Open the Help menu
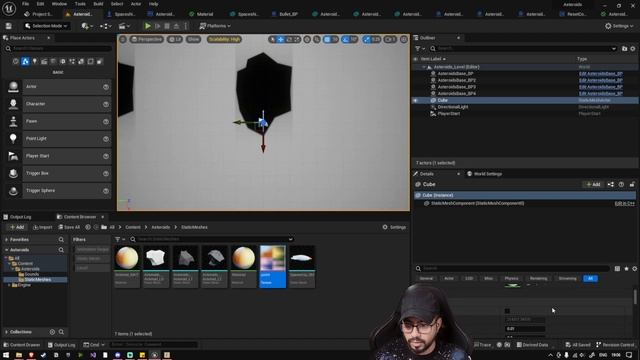This screenshot has width=640, height=360. coord(153,4)
